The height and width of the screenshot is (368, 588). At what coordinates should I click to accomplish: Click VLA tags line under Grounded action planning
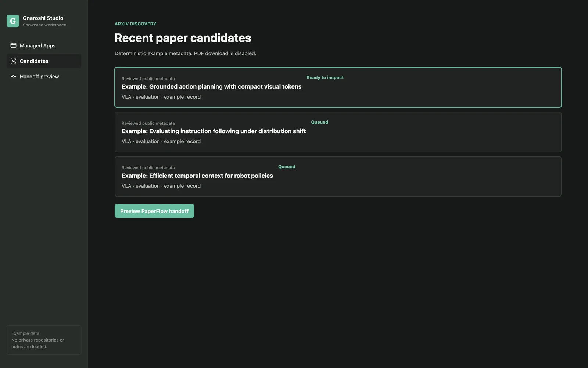point(161,97)
